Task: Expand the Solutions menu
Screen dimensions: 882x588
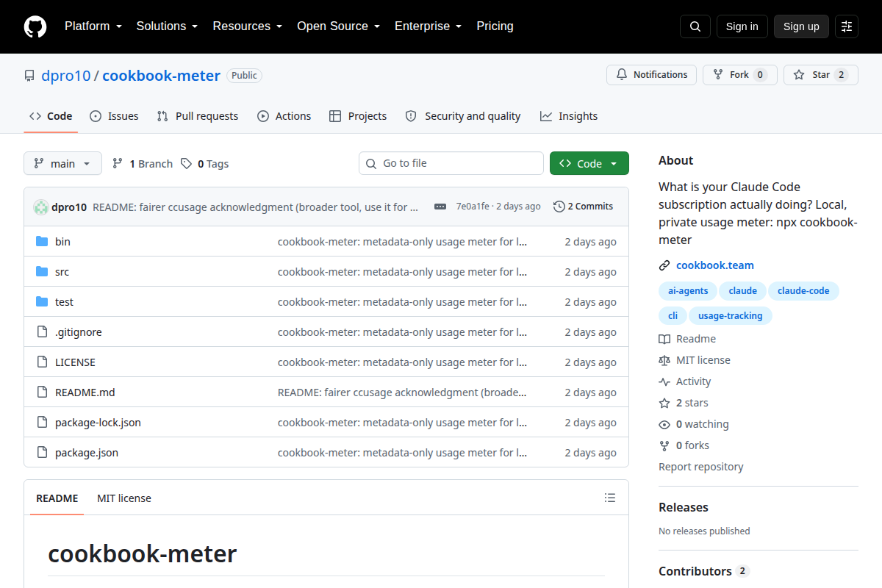Action: click(167, 26)
